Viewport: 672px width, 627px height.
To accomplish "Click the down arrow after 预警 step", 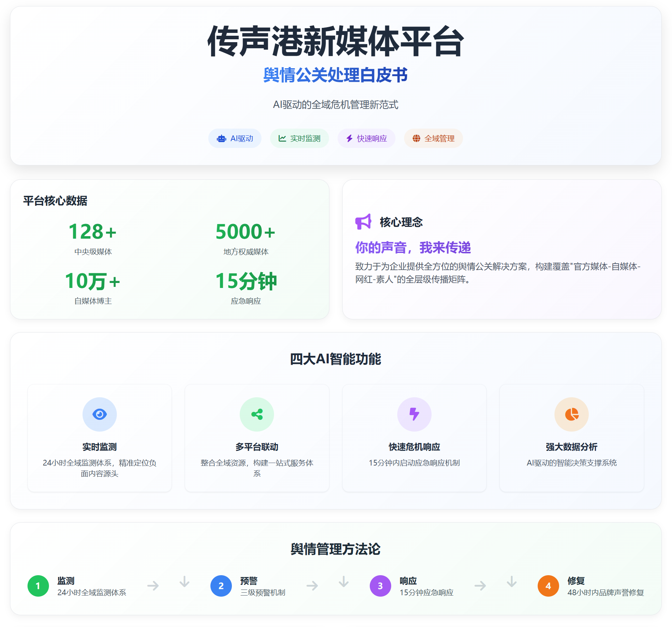I will (344, 582).
